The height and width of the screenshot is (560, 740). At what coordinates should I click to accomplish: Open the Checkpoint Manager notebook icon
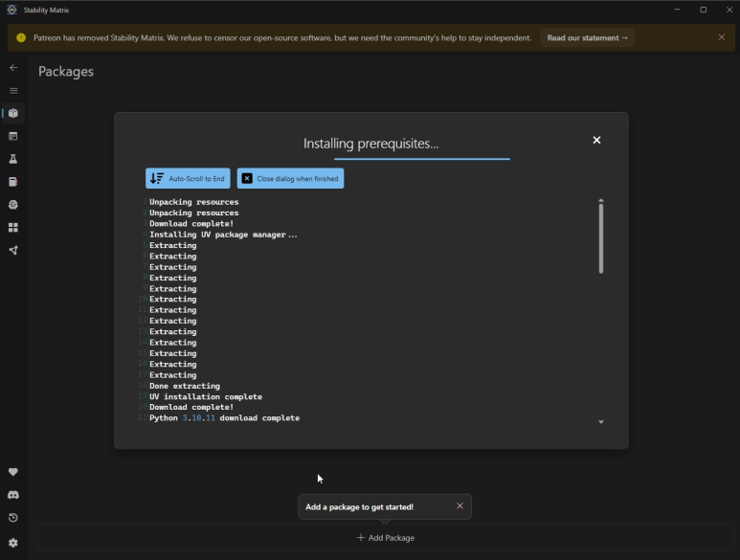tap(13, 182)
